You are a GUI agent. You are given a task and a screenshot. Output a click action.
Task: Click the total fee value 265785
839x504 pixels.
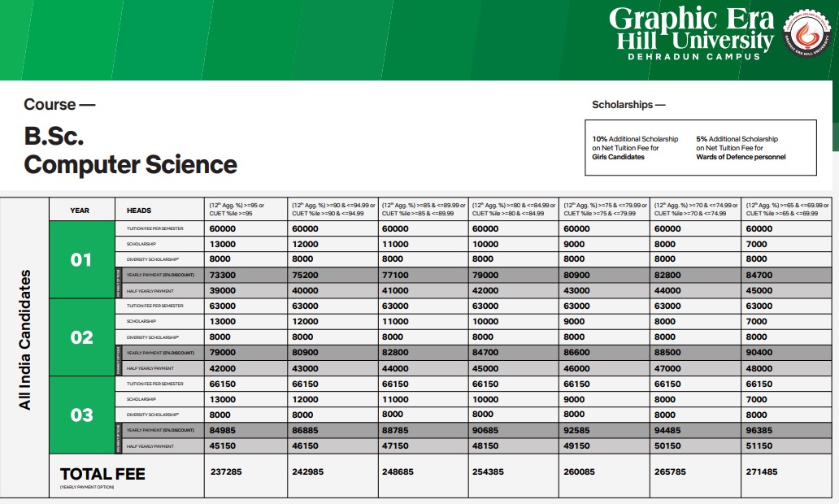(670, 472)
